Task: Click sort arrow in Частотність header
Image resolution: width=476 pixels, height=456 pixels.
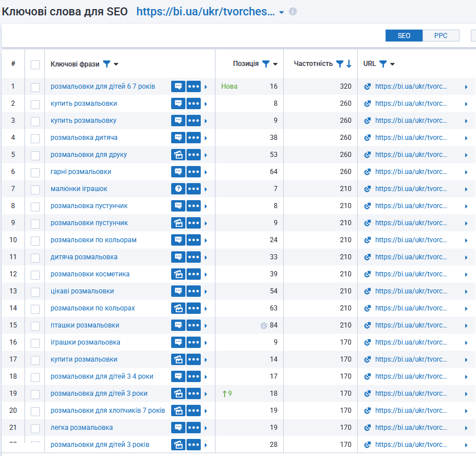Action: 349,64
